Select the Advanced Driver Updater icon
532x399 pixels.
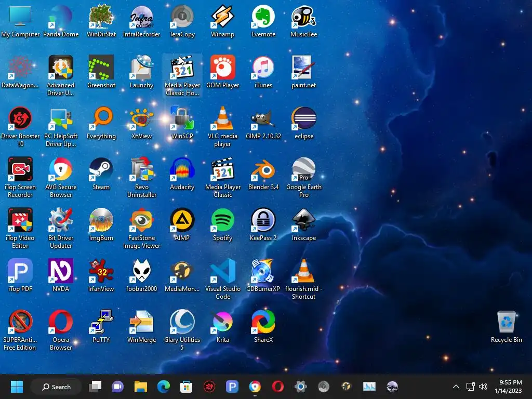[61, 67]
